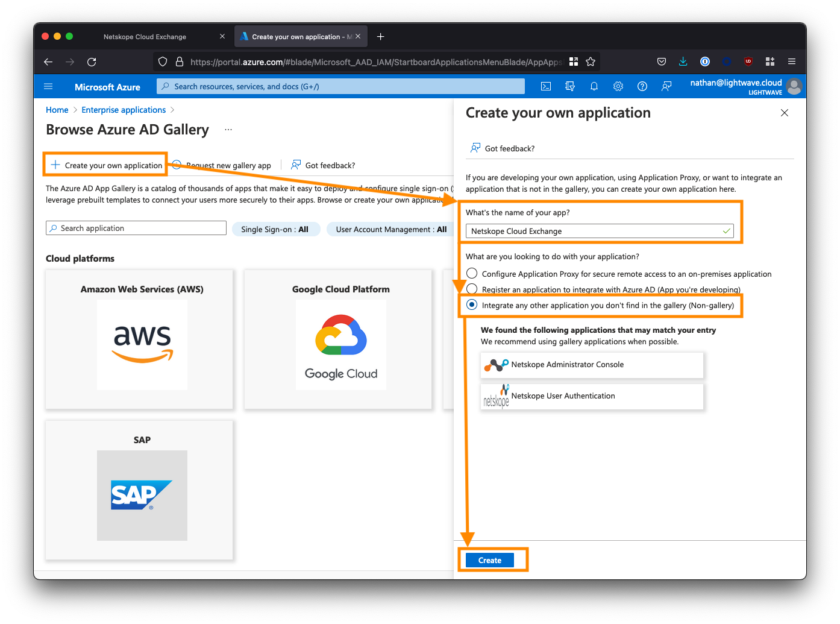
Task: Open Firefox downloads arrow icon
Action: 683,61
